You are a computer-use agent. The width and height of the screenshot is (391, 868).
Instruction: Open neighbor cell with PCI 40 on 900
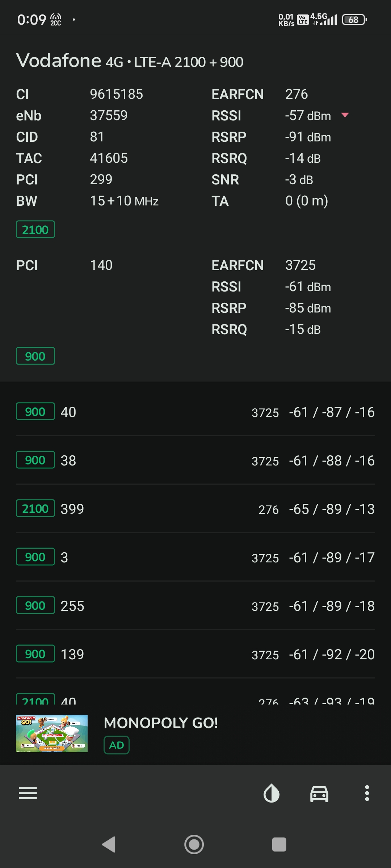click(195, 412)
